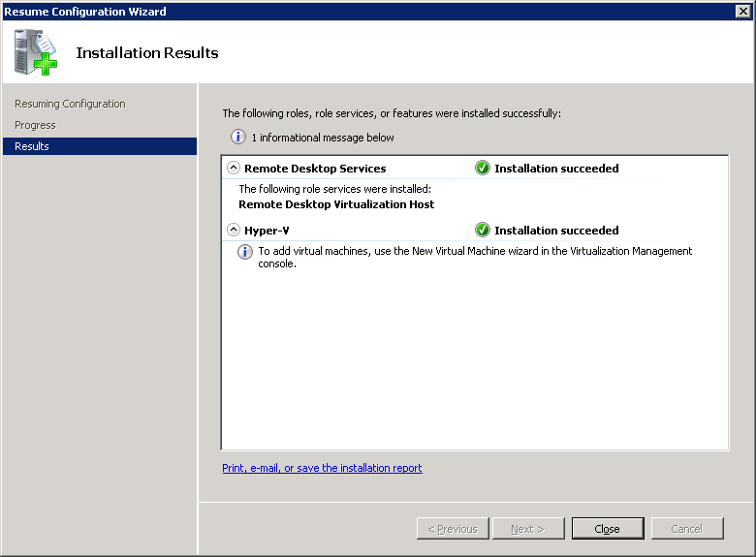This screenshot has width=756, height=557.
Task: Collapse the Hyper-V section
Action: [x=233, y=231]
